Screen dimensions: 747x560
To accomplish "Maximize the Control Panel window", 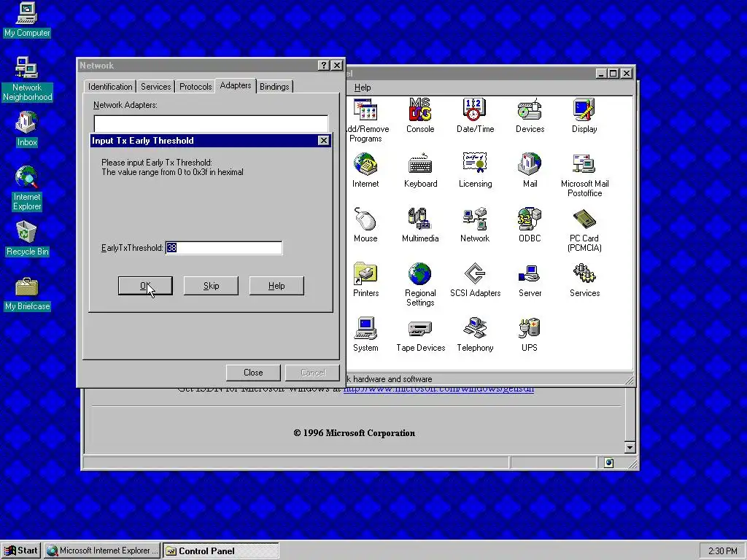I will (614, 74).
